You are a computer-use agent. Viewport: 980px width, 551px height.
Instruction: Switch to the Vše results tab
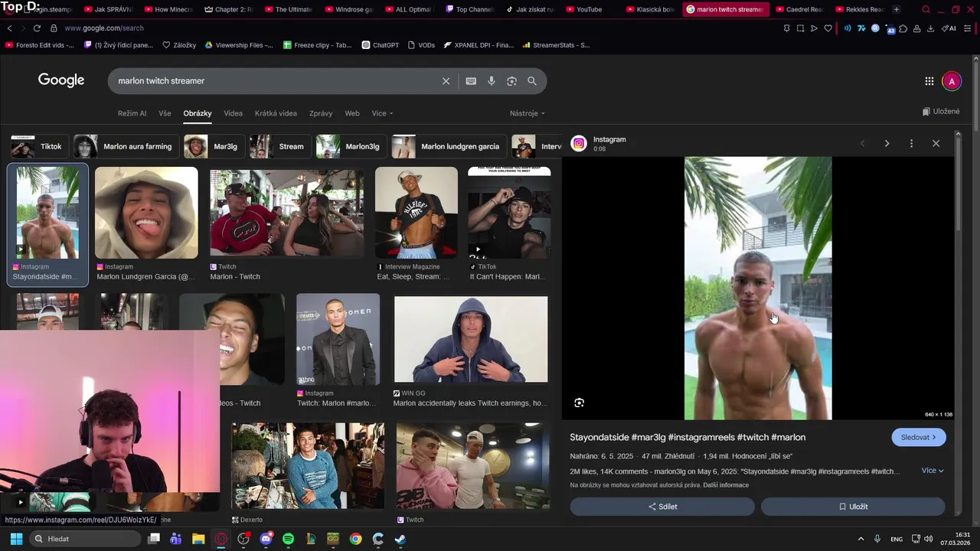[165, 113]
